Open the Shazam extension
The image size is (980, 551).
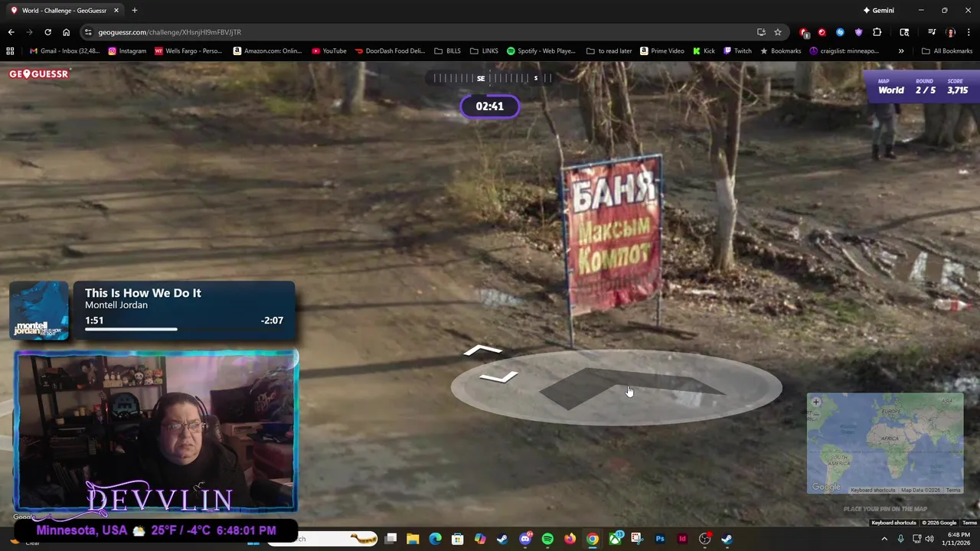(x=840, y=32)
